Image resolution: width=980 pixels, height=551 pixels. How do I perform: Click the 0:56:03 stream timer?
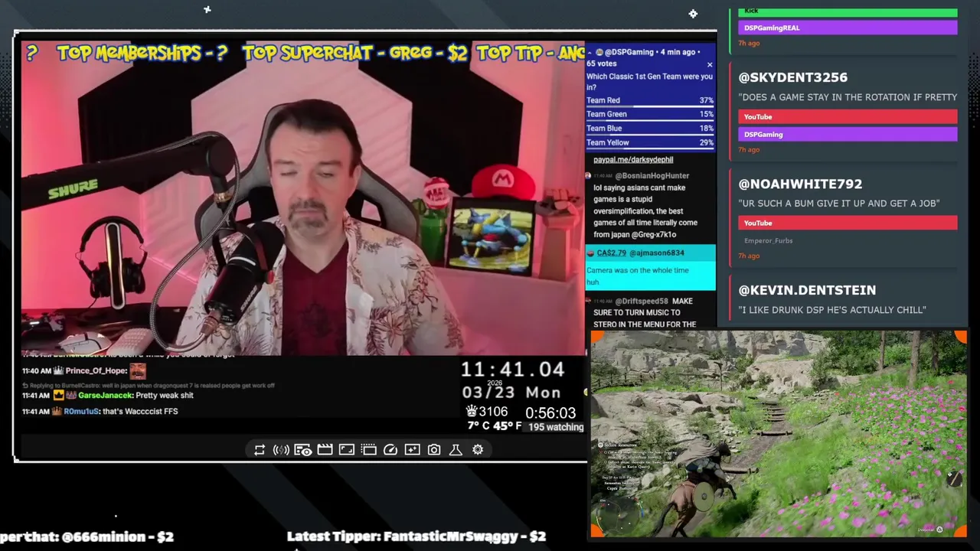pyautogui.click(x=550, y=412)
